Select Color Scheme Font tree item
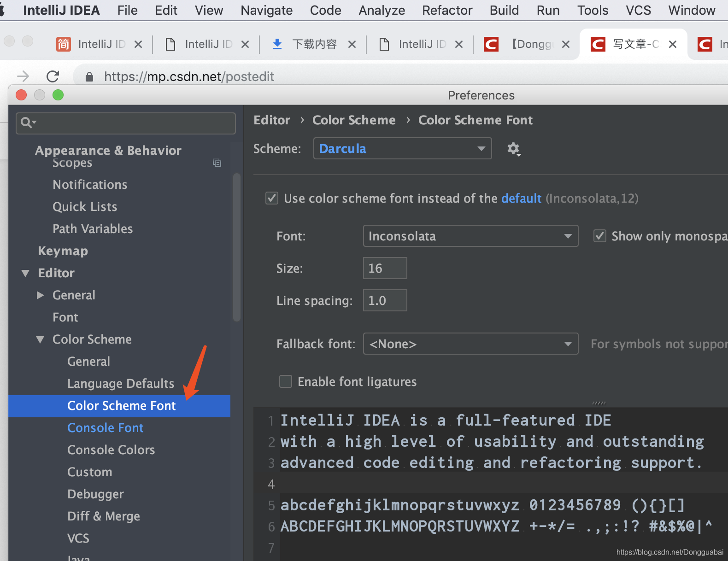 pyautogui.click(x=119, y=406)
